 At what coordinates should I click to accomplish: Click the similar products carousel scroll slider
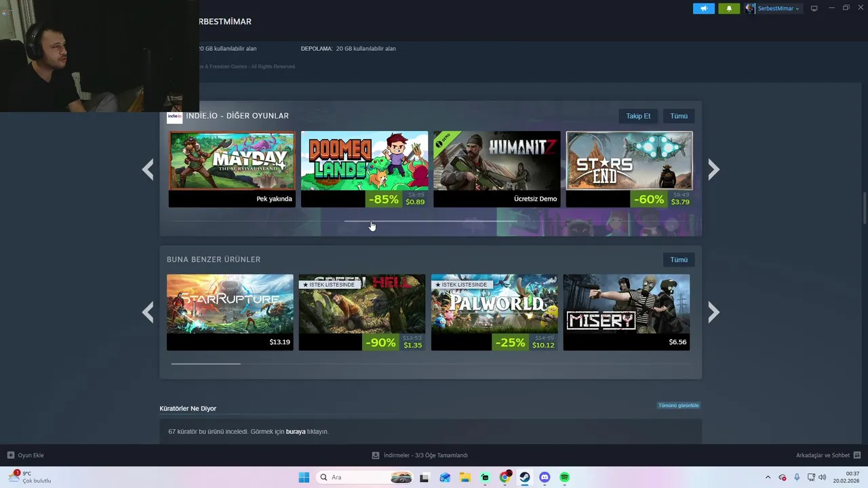(x=205, y=364)
